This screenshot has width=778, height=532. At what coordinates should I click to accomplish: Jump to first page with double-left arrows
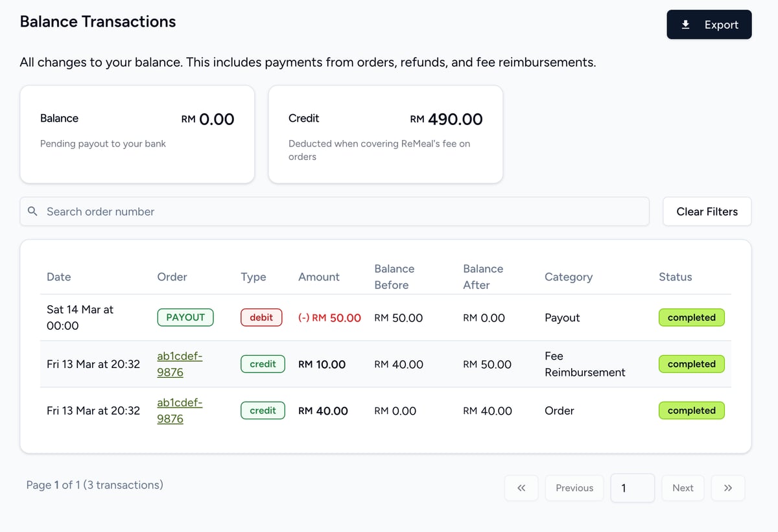pyautogui.click(x=521, y=488)
